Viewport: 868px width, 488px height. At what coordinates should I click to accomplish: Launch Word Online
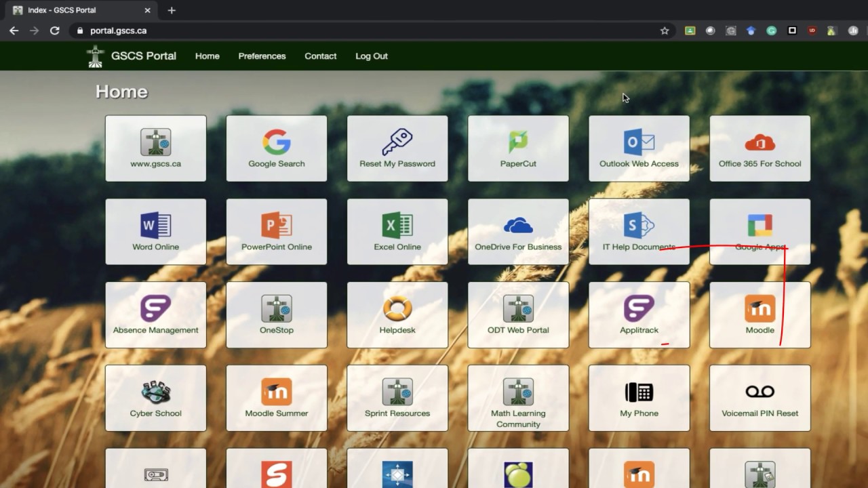point(155,232)
